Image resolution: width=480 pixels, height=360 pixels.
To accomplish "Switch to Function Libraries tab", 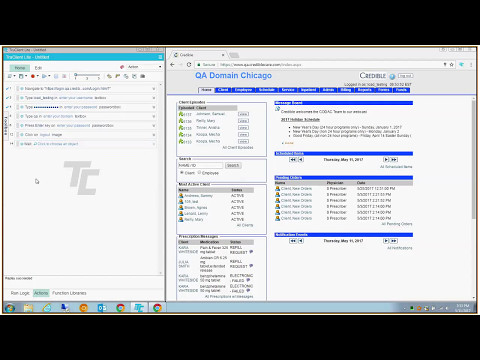I will pyautogui.click(x=69, y=293).
